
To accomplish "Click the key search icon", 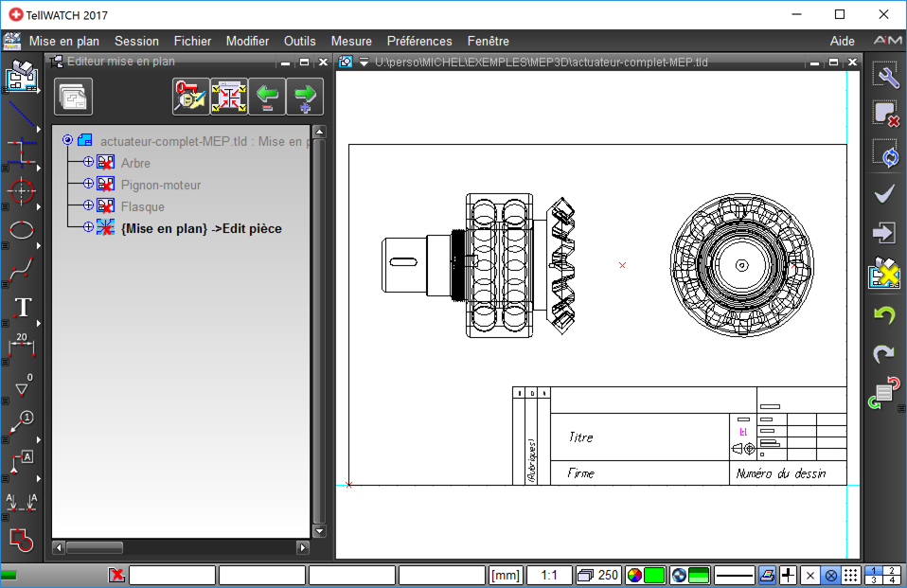I will [x=190, y=97].
